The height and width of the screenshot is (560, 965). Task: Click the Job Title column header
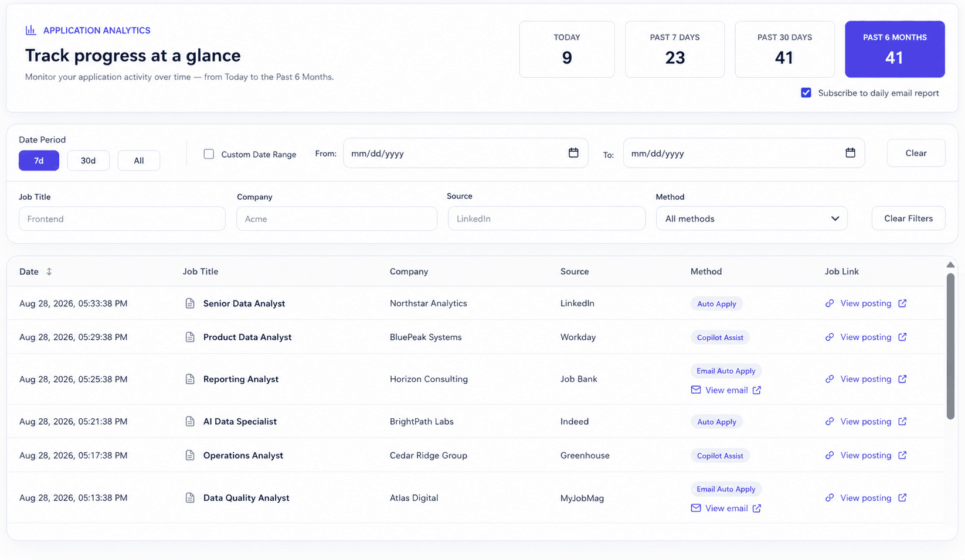click(201, 271)
